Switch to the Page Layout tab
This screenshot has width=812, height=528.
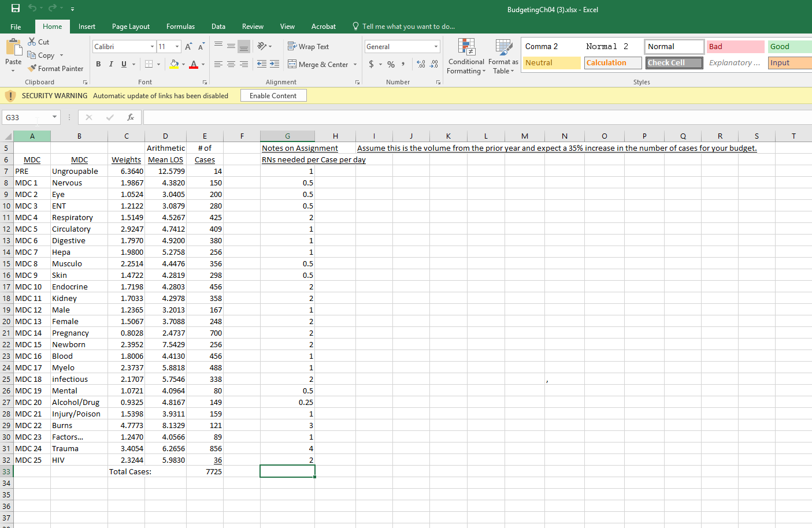coord(131,27)
